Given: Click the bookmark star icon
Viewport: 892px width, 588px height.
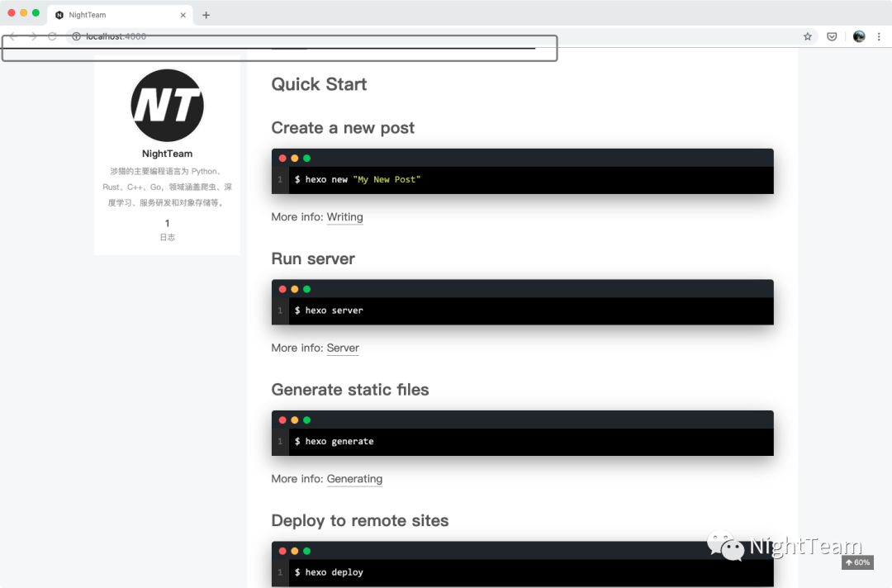Looking at the screenshot, I should pyautogui.click(x=807, y=36).
